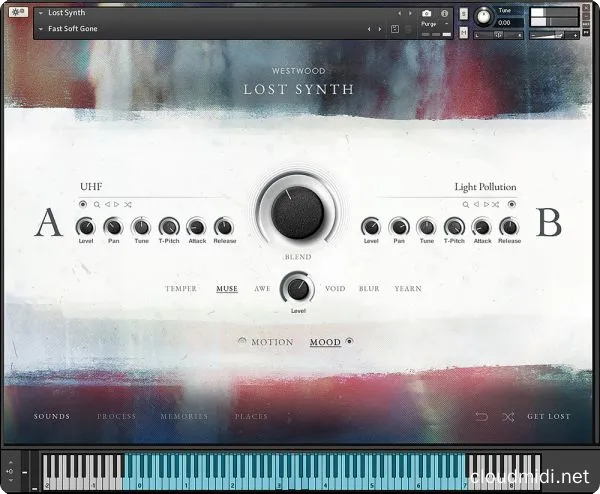
Task: Open the Purge dropdown menu
Action: coord(434,24)
